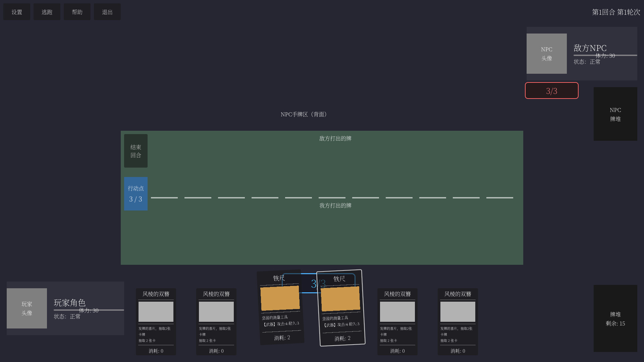The width and height of the screenshot is (644, 362).
Task: Click the 行动点 3/3 indicator
Action: (136, 193)
